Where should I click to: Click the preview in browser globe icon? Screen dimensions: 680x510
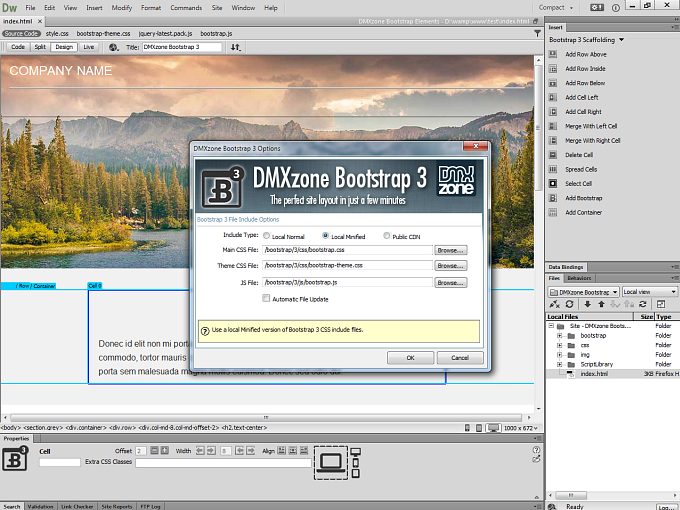(114, 47)
